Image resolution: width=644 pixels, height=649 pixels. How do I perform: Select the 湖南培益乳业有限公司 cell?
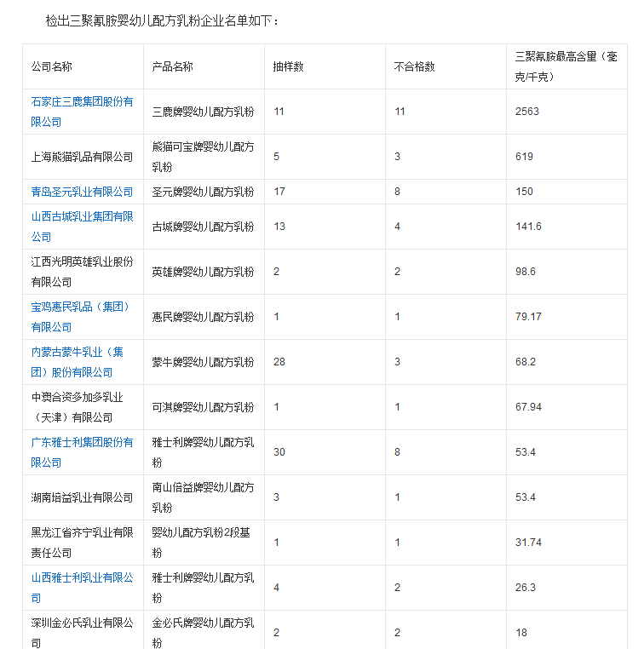tap(82, 497)
